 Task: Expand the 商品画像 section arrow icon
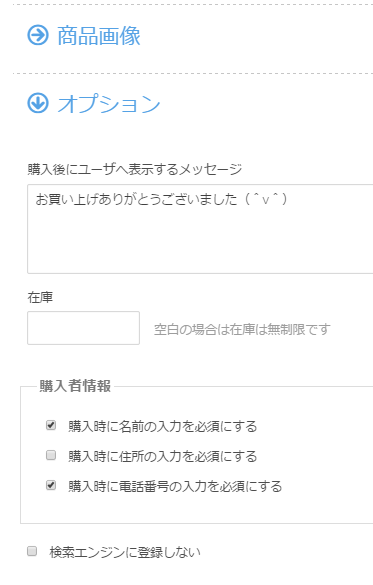click(x=38, y=35)
